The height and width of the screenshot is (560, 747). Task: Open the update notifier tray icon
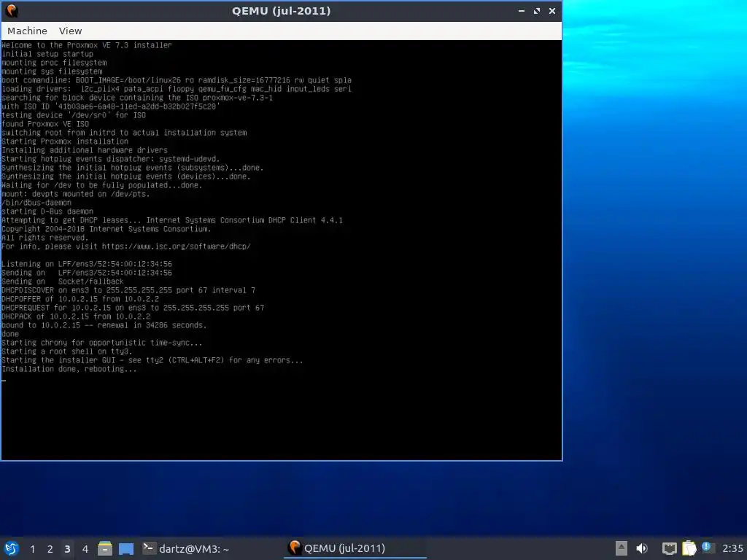[708, 548]
